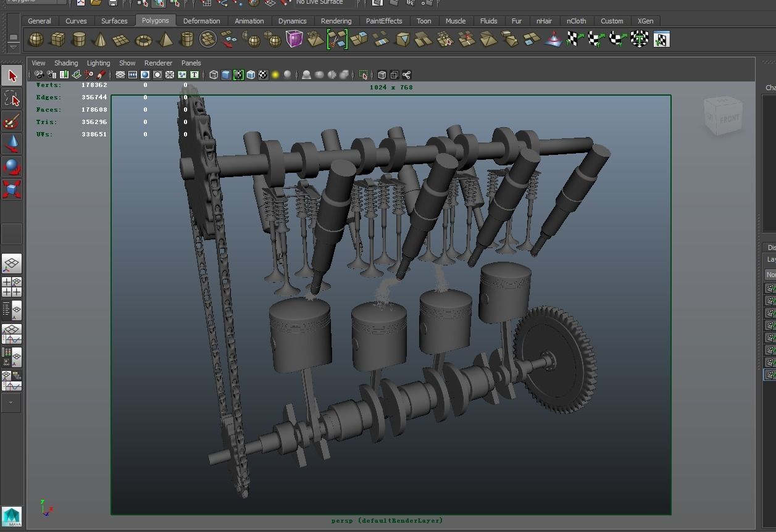Create a polygon torus from the shelf

(143, 39)
